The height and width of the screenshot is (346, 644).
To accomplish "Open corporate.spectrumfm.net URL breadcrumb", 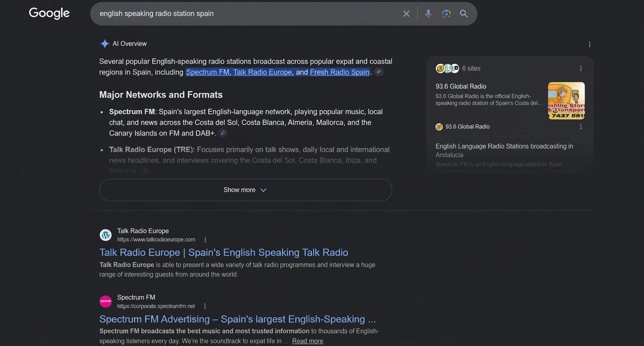I will [x=156, y=306].
